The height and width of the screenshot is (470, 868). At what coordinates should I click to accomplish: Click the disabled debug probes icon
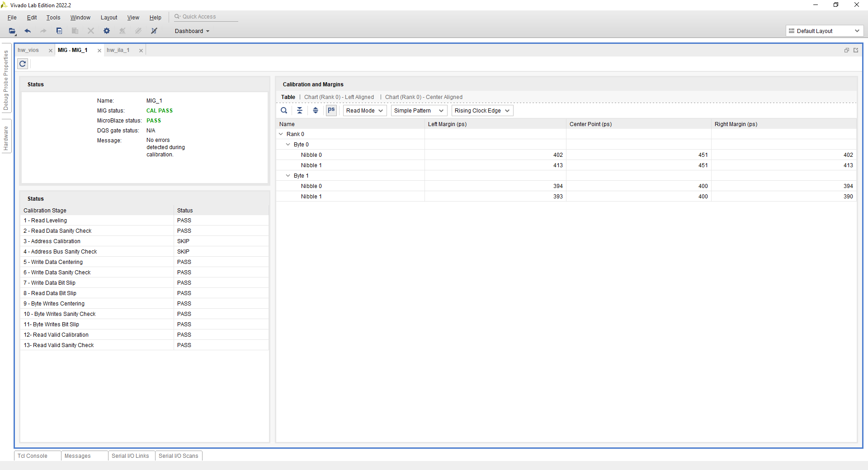click(138, 31)
